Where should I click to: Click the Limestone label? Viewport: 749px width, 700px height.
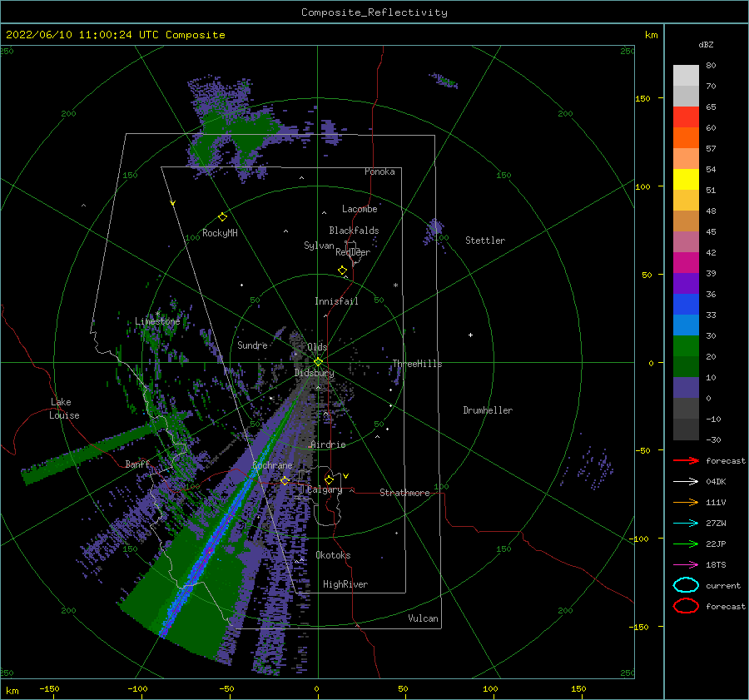tap(157, 321)
